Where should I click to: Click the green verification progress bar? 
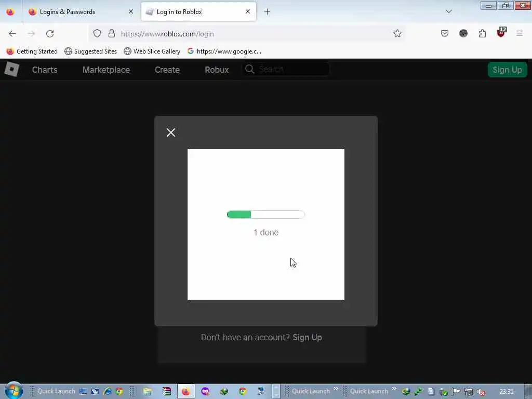point(265,215)
